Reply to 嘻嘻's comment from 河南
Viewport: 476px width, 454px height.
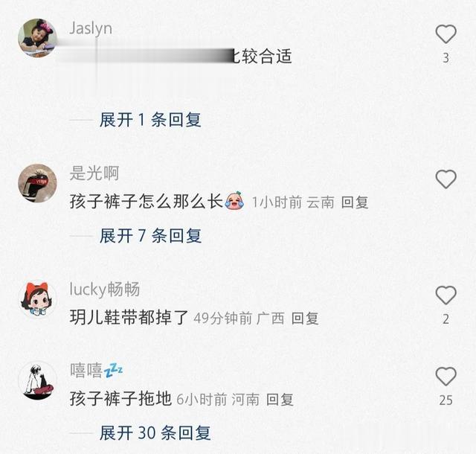280,400
